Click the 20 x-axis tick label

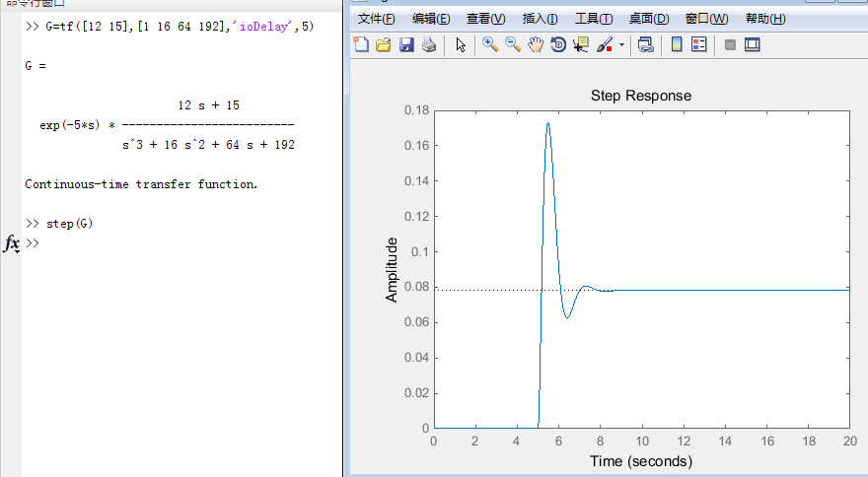pyautogui.click(x=850, y=442)
